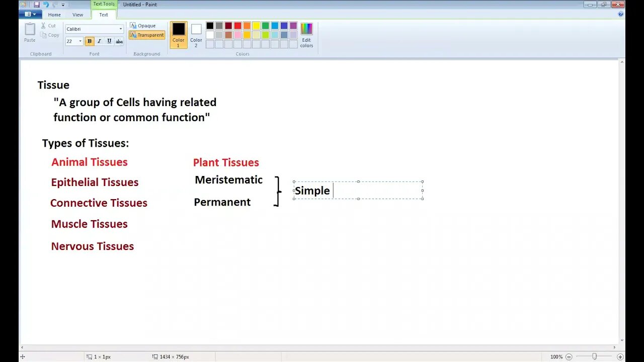Pick the dark red color swatch
This screenshot has height=362, width=644.
[x=228, y=26]
